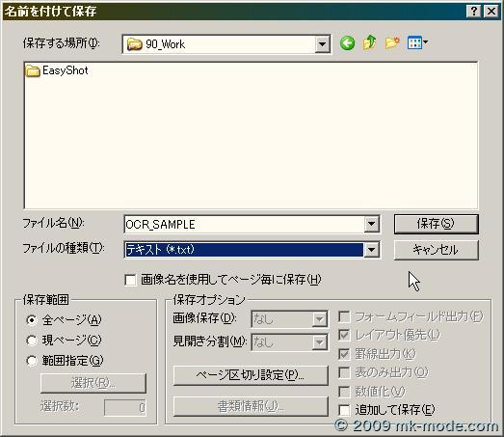Open the View menu icon
This screenshot has height=437, width=504.
[417, 42]
